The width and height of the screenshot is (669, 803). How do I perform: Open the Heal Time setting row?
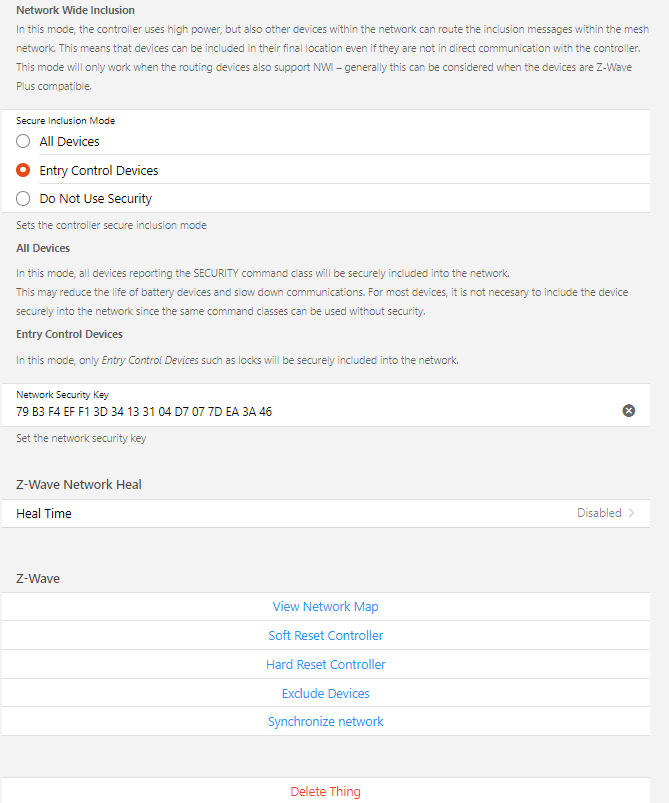click(x=300, y=513)
